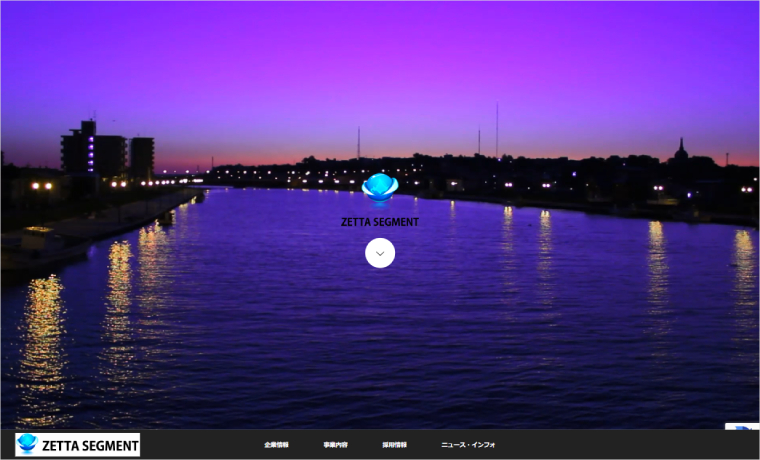Show business details via 事業内容 link
This screenshot has height=460, width=760.
tap(335, 445)
